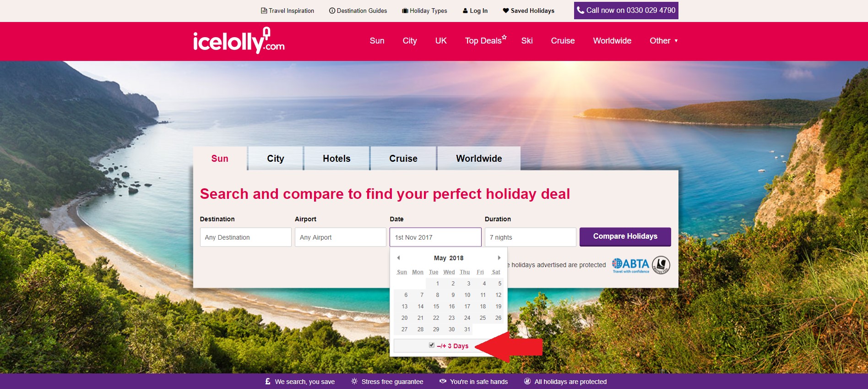Click the document icon for Travel Inspiration
This screenshot has height=389, width=868.
tap(264, 11)
